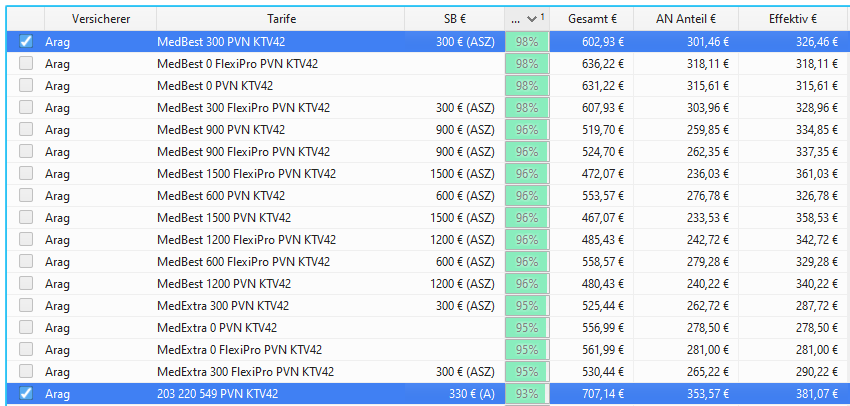This screenshot has height=406, width=850.
Task: Click Gesamt value 602,93 €
Action: pos(601,42)
